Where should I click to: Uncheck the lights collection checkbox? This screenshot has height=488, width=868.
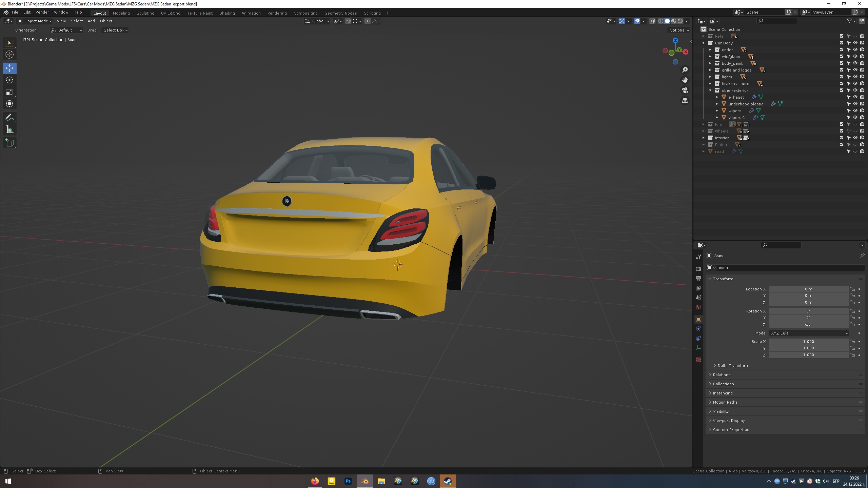click(x=841, y=77)
